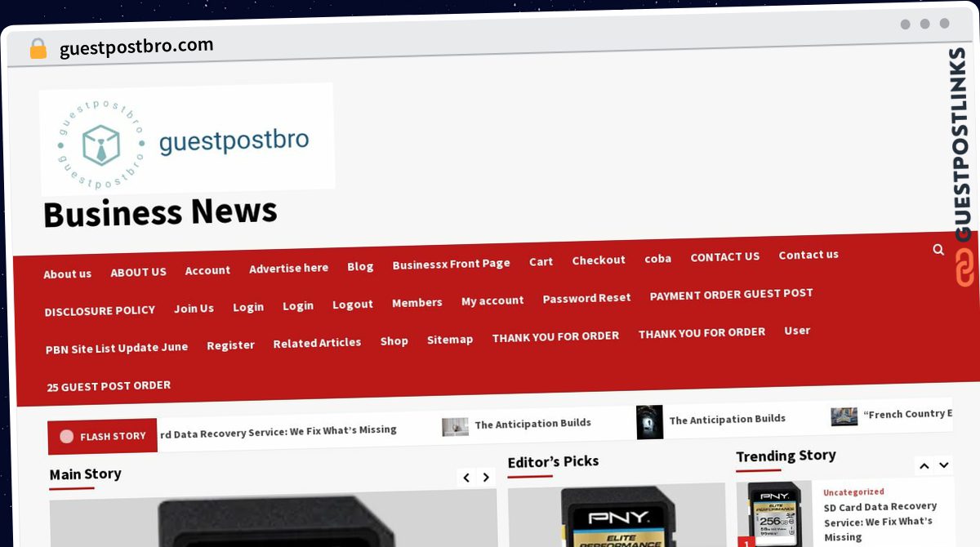
Task: Click the trending PNY 256 card thumbnail
Action: click(x=774, y=514)
